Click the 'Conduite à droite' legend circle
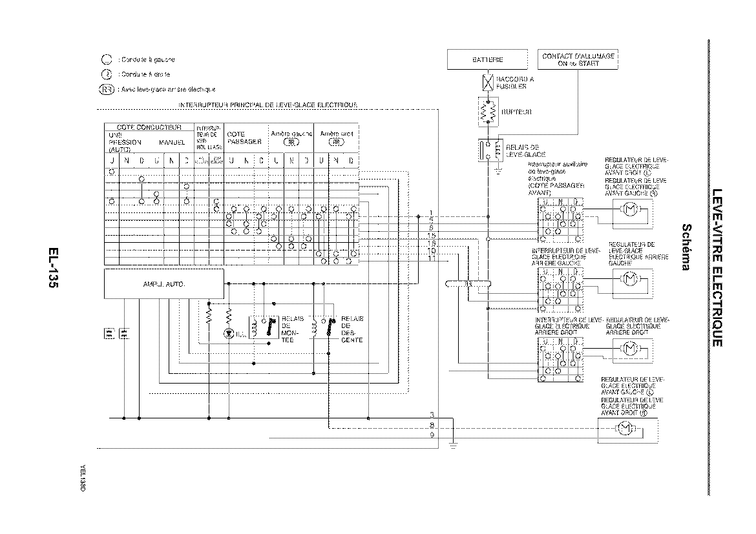 (107, 74)
